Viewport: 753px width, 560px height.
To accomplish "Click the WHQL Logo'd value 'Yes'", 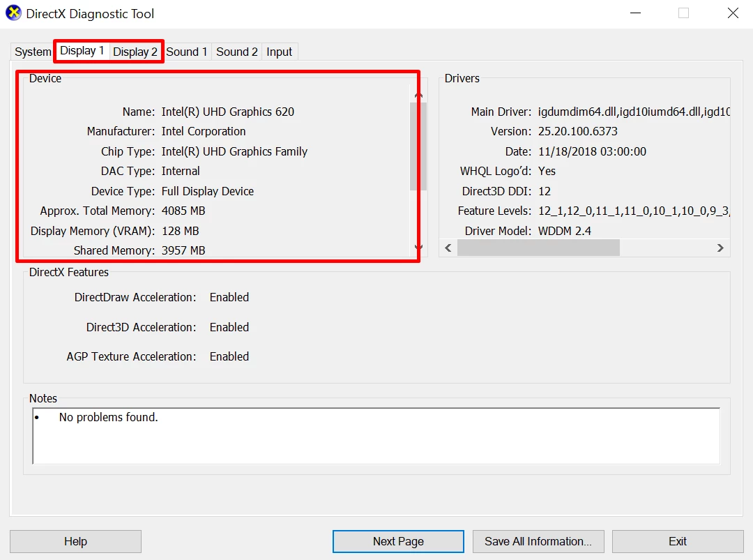I will 547,172.
